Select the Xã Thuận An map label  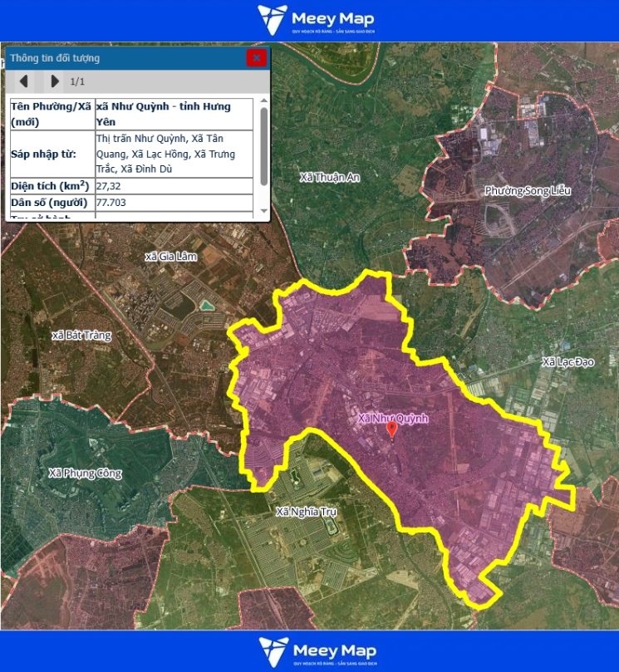[330, 177]
